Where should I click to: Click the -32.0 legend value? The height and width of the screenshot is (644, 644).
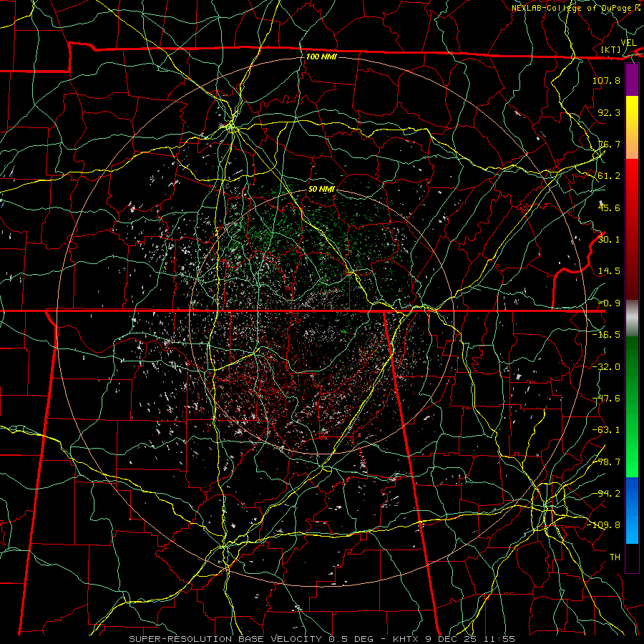pos(606,367)
